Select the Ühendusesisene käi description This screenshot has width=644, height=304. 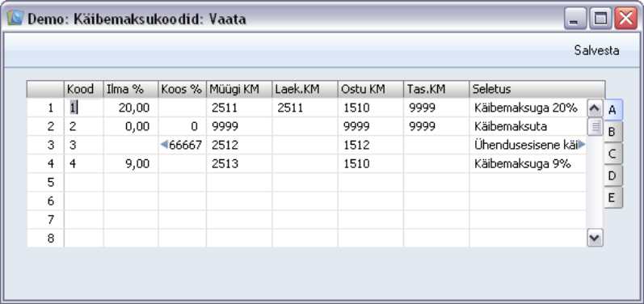click(528, 145)
